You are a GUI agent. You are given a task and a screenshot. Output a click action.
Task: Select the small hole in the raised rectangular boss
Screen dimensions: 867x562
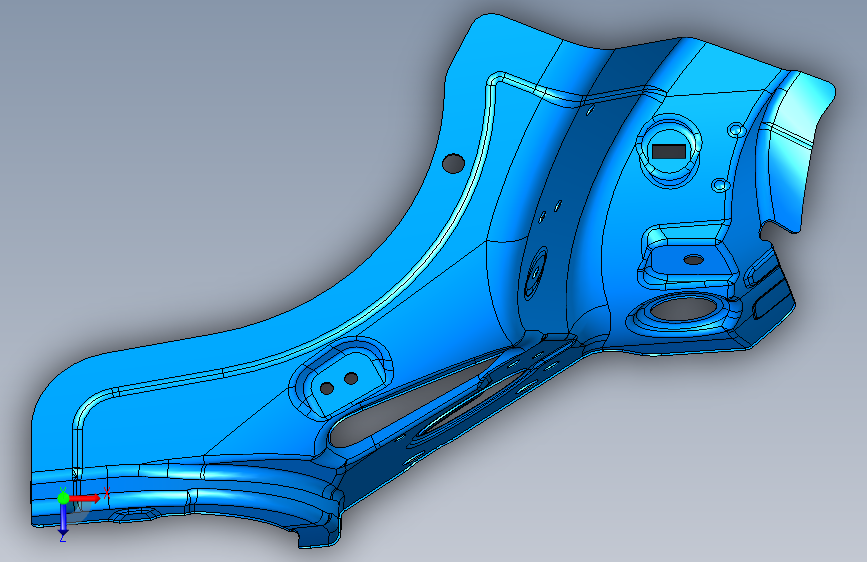click(693, 259)
